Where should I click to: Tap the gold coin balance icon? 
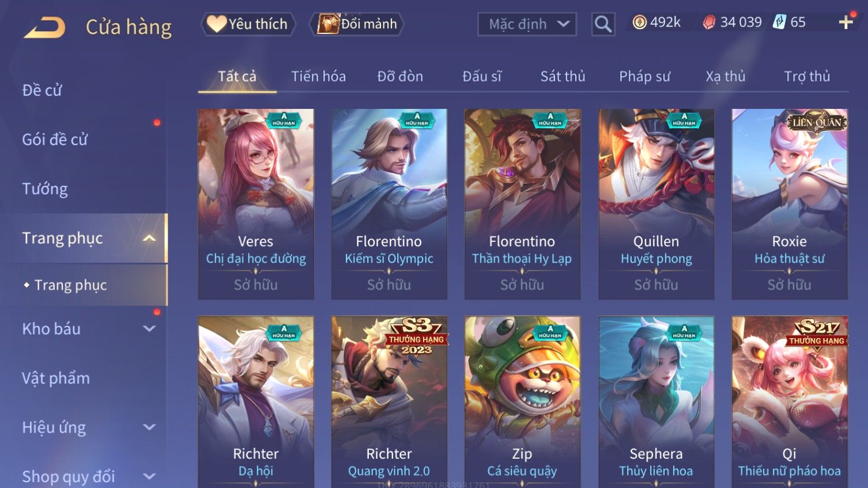click(x=639, y=22)
